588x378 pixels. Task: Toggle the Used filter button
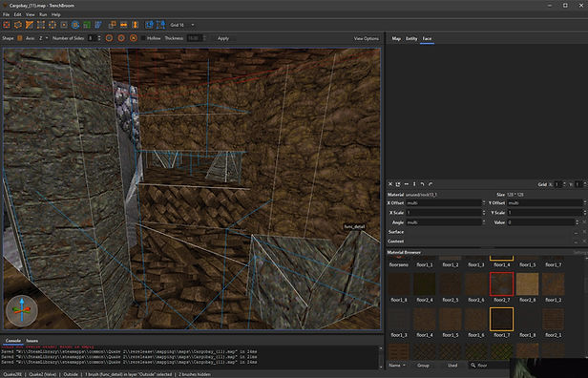click(x=452, y=366)
